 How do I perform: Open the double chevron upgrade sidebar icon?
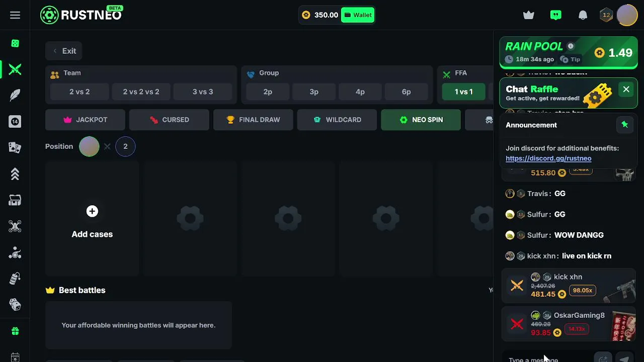15,174
